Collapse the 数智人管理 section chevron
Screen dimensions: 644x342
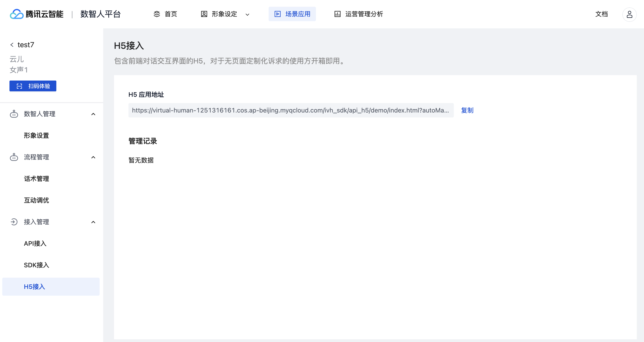93,114
